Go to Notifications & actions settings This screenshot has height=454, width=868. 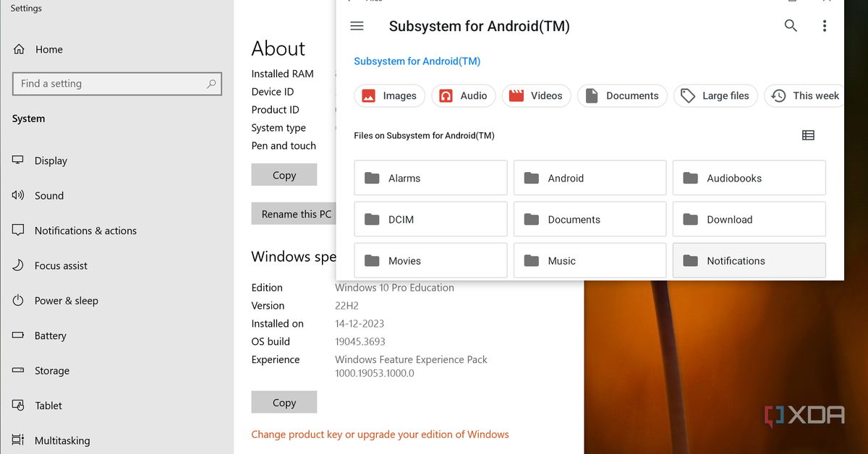pos(85,231)
